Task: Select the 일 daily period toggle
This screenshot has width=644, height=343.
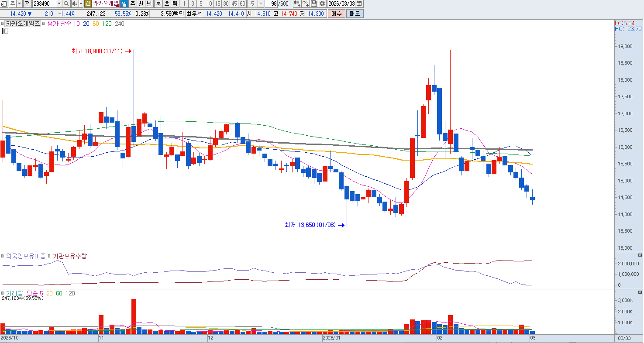Action: click(x=124, y=3)
